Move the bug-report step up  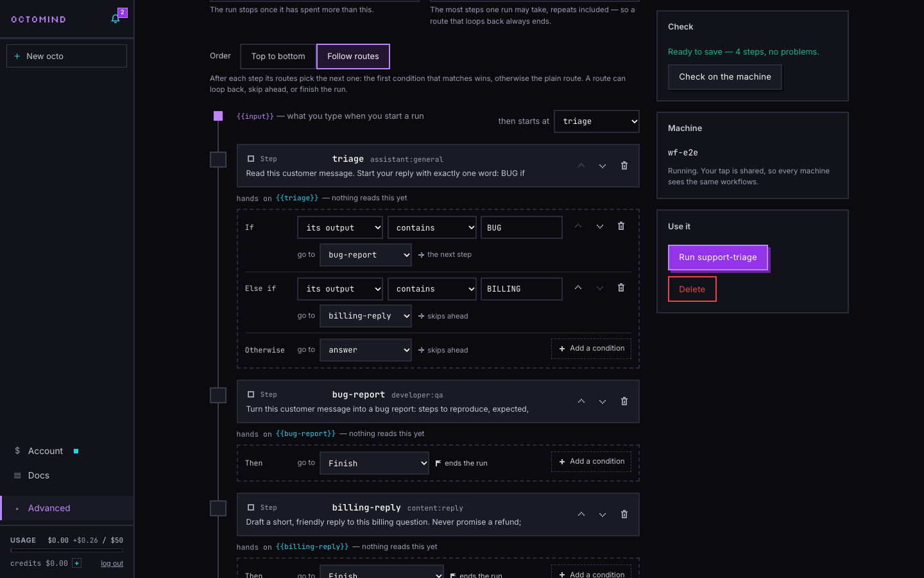click(x=581, y=401)
